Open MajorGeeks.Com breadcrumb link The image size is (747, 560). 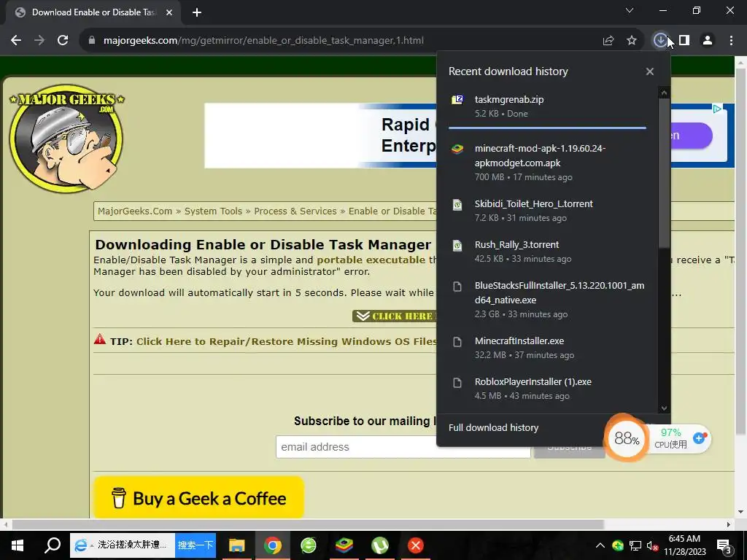pyautogui.click(x=135, y=211)
